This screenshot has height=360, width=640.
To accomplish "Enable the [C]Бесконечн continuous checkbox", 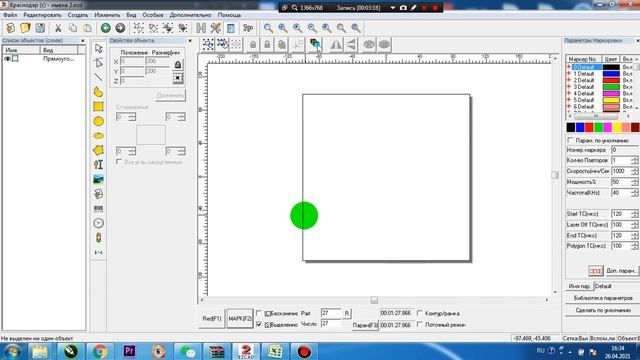I will tap(259, 313).
